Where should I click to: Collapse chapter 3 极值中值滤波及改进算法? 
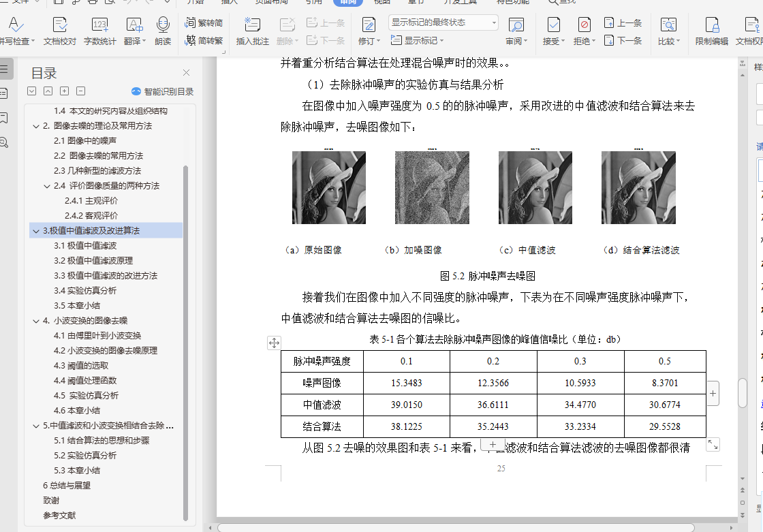(36, 231)
